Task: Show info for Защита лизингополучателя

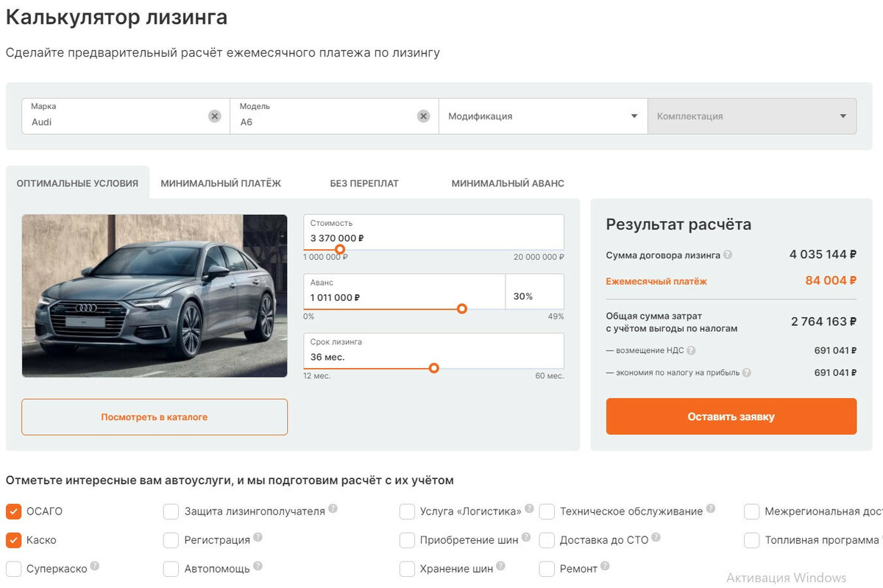Action: [x=333, y=509]
